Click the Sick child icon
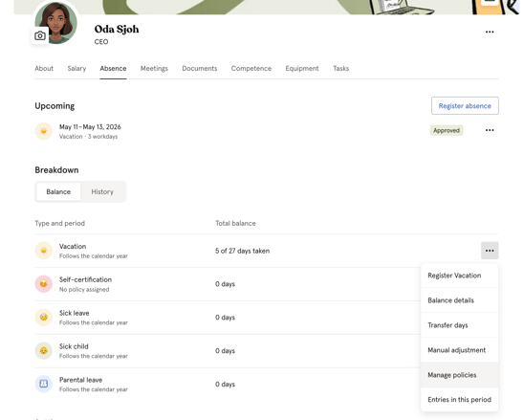Image resolution: width=524 pixels, height=420 pixels. point(44,351)
